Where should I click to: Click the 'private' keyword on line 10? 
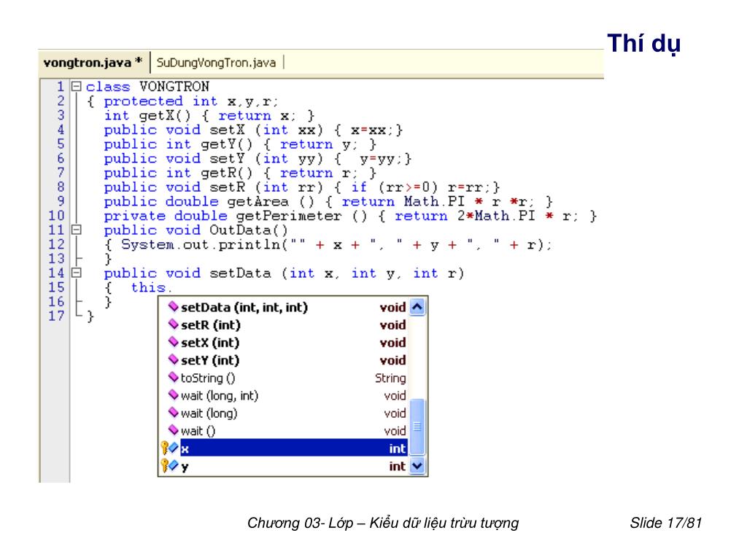134,216
